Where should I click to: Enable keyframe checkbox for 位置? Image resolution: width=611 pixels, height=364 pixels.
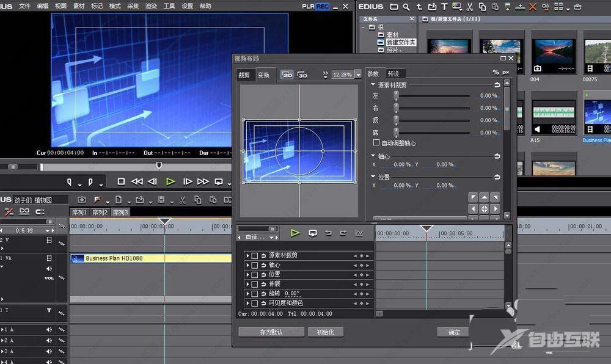(254, 274)
